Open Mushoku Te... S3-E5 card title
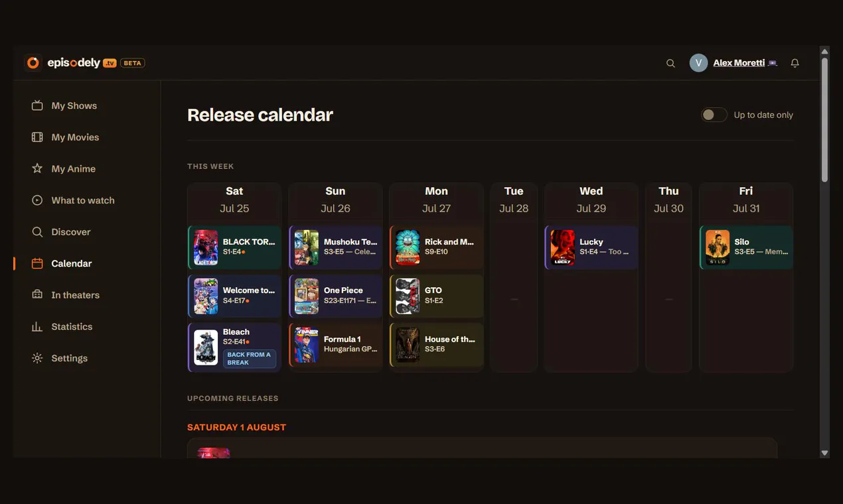 coord(350,242)
